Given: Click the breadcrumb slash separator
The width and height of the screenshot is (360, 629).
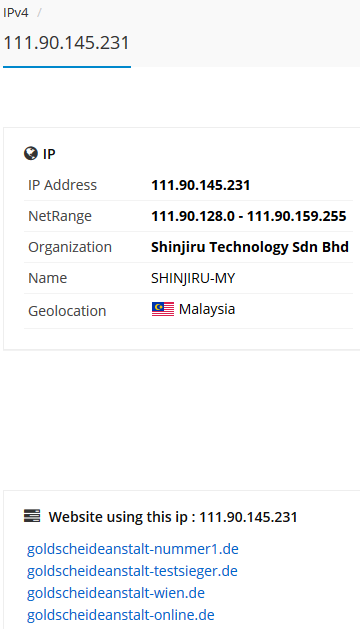Looking at the screenshot, I should point(39,13).
